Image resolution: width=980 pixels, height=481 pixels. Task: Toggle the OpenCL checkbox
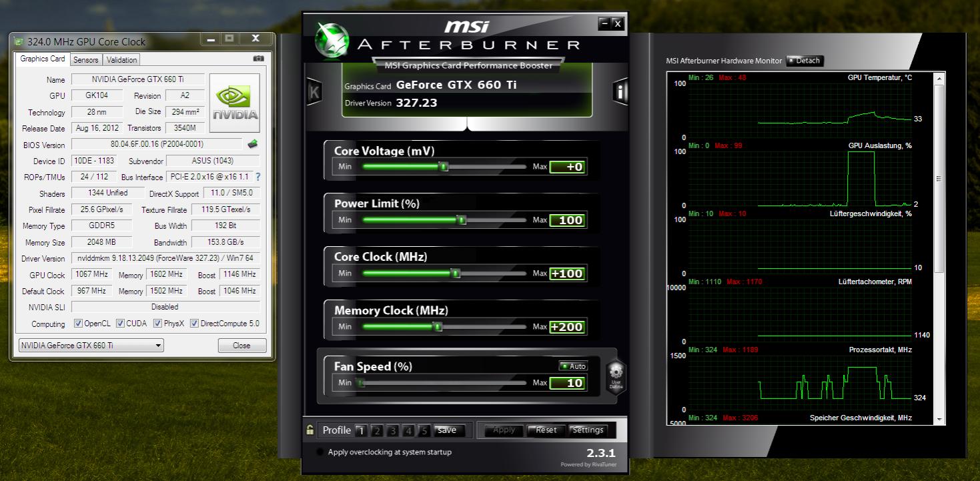(79, 324)
